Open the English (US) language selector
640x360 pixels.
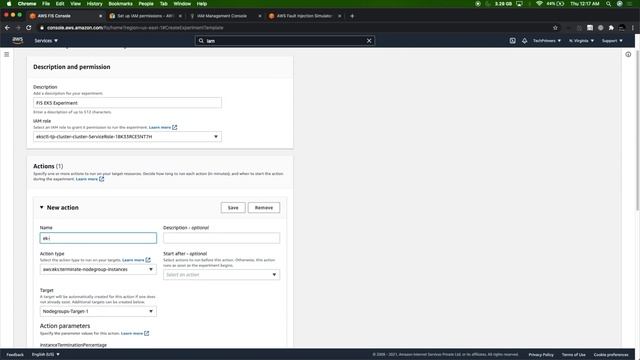pos(46,354)
